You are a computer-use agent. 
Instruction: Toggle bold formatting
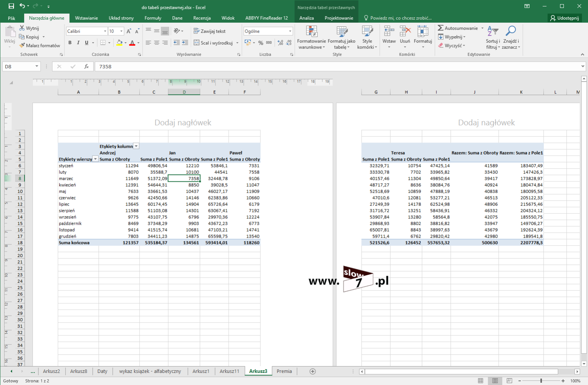pos(70,43)
